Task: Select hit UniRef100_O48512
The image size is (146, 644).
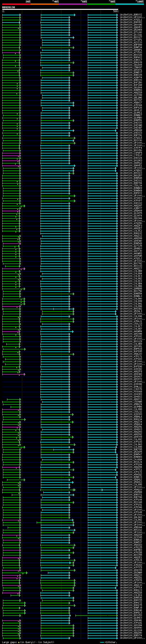Action: tap(131, 163)
